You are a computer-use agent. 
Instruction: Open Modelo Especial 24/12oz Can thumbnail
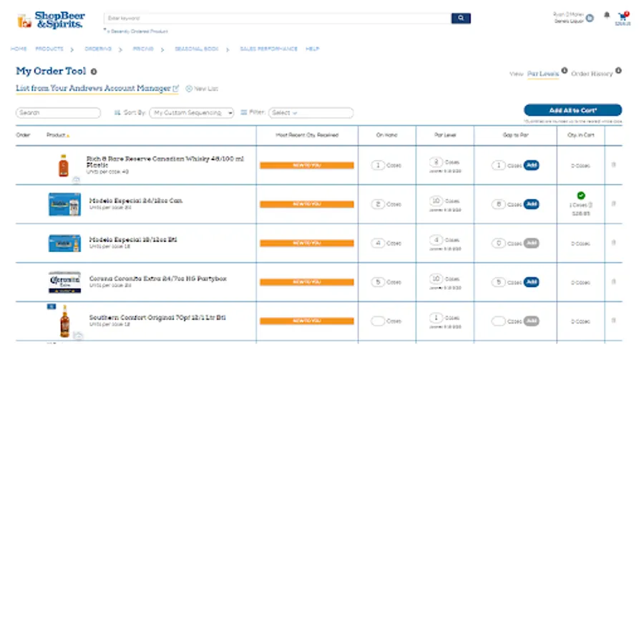tap(64, 204)
